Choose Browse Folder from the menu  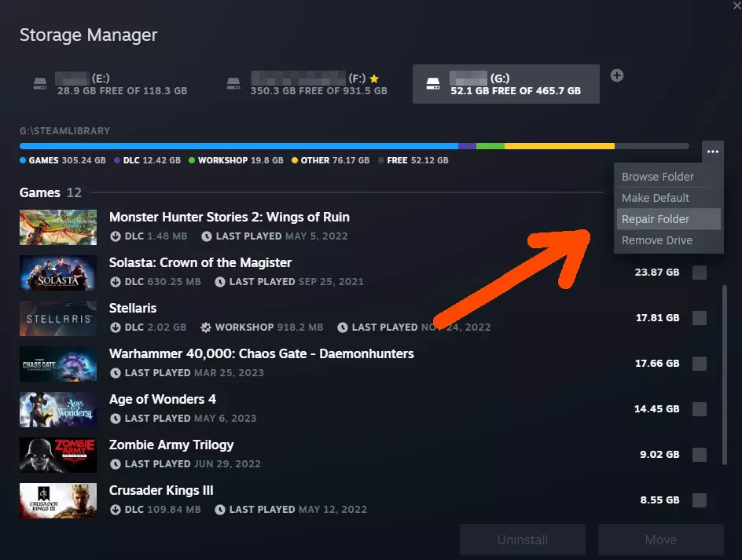click(x=668, y=177)
